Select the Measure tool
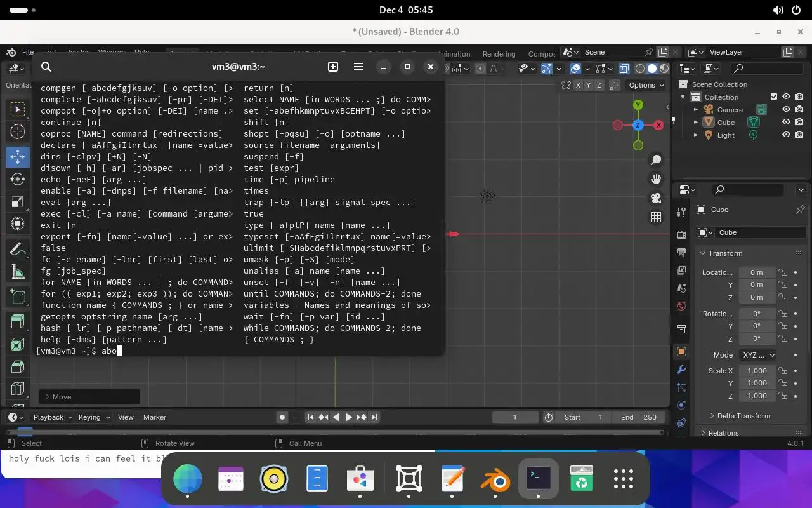 [18, 272]
